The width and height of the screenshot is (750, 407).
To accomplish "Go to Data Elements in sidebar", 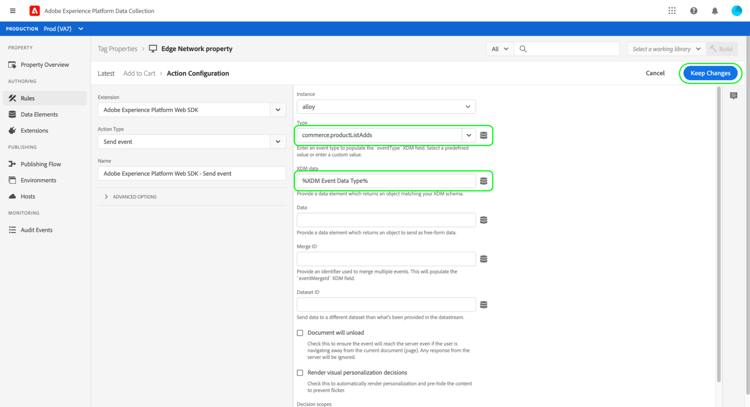I will point(39,114).
